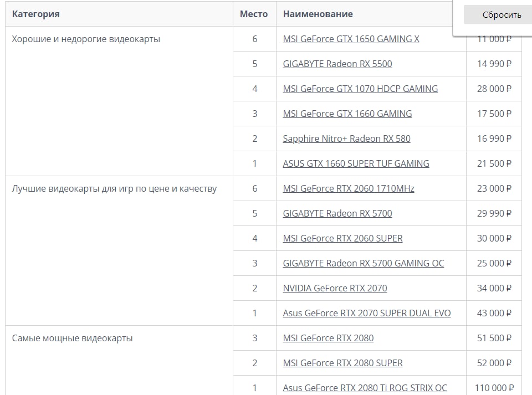Click the 51 500 ₽ price cell
The width and height of the screenshot is (532, 395).
click(494, 338)
